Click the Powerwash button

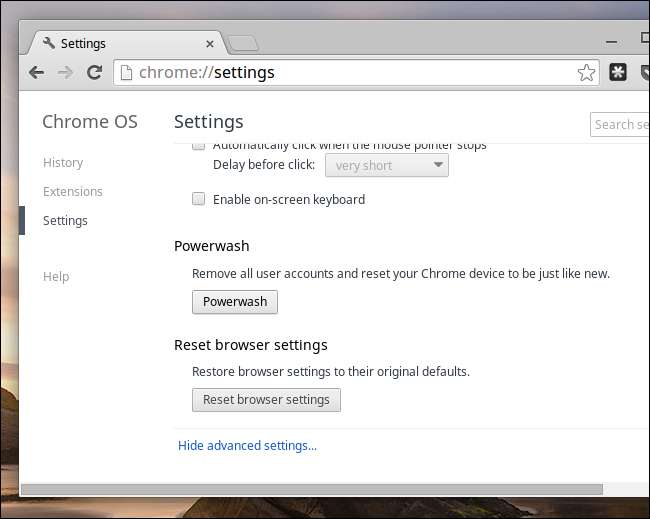click(x=235, y=302)
